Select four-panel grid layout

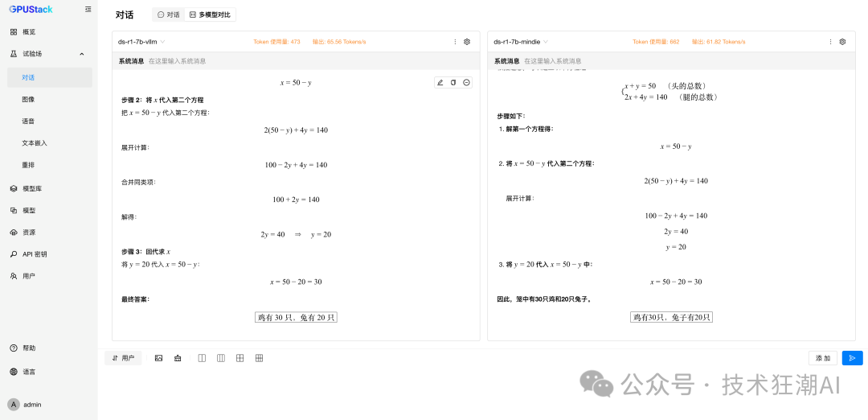240,359
